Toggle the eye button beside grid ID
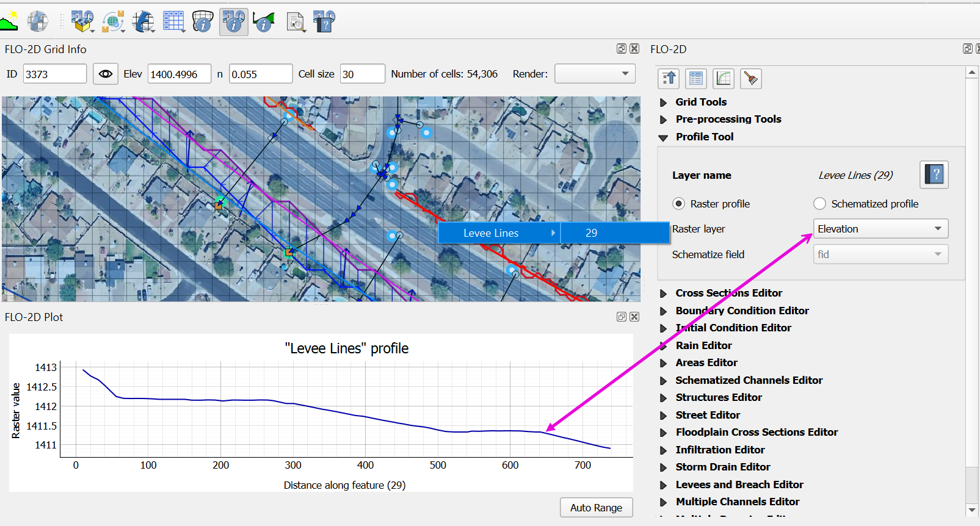The width and height of the screenshot is (980, 526). point(106,74)
